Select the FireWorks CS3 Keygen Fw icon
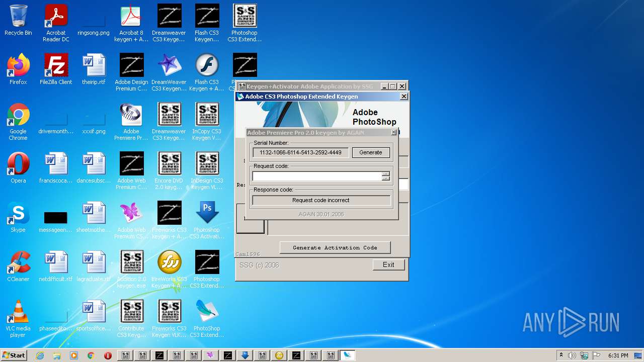Viewport: 644px width, 362px height. click(169, 269)
